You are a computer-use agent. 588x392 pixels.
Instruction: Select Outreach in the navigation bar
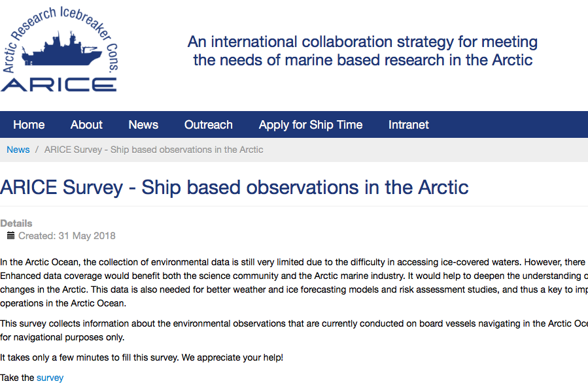tap(209, 124)
